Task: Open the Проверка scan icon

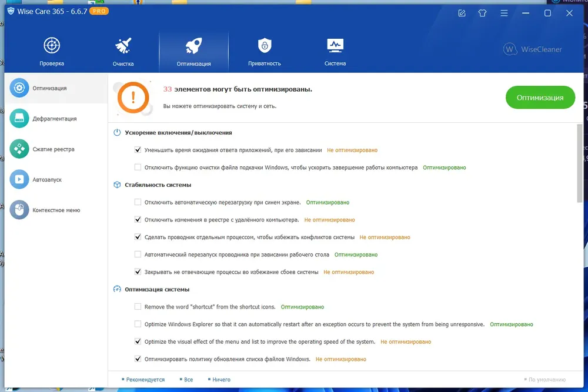Action: (52, 46)
